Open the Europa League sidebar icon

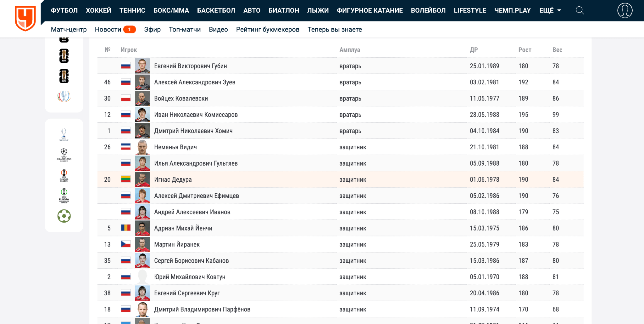point(64,175)
